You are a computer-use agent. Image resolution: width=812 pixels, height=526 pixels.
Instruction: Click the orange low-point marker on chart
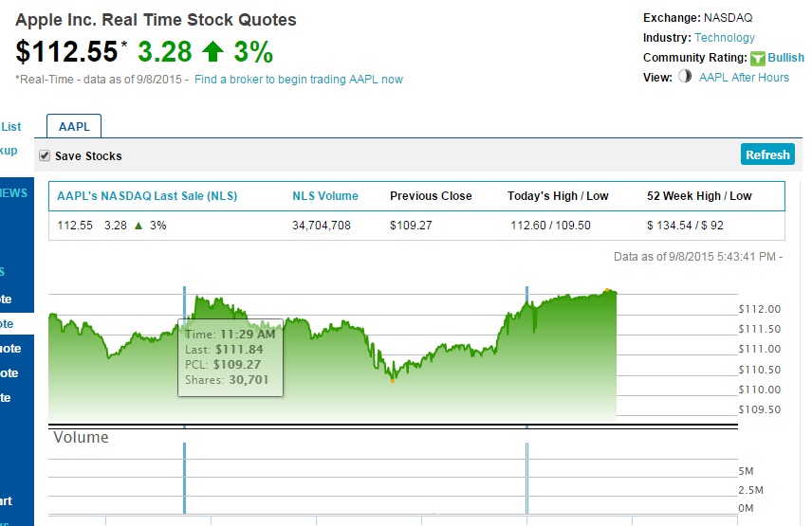click(393, 381)
